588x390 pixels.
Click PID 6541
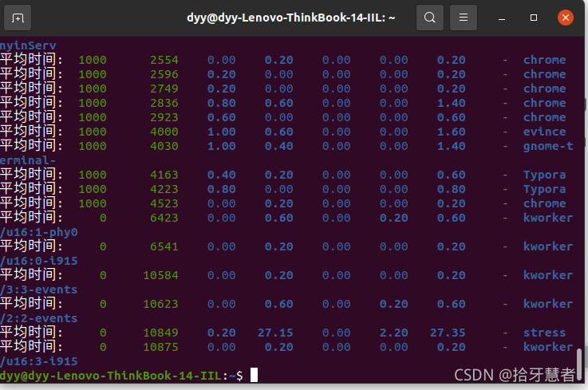point(164,246)
